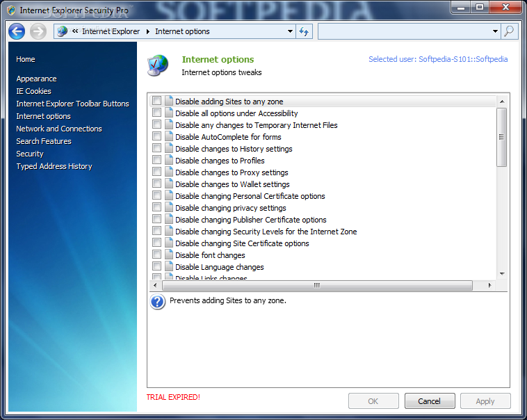Viewport: 527px width, 420px height.
Task: Click the list scroll up arrow
Action: pyautogui.click(x=502, y=102)
